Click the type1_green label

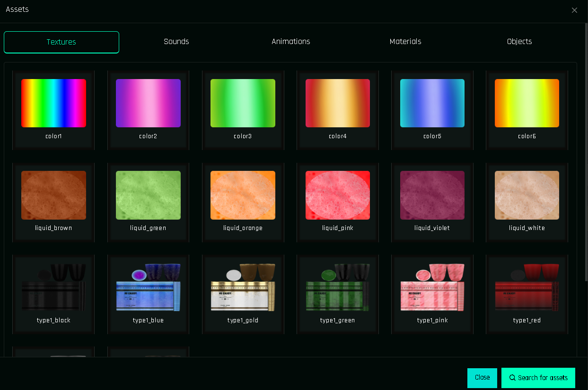(x=338, y=320)
